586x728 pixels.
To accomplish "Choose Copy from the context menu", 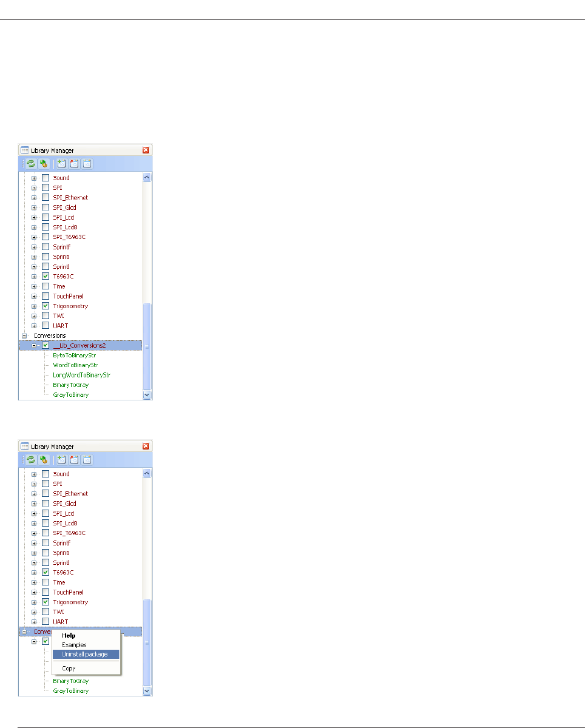I will tap(86, 669).
